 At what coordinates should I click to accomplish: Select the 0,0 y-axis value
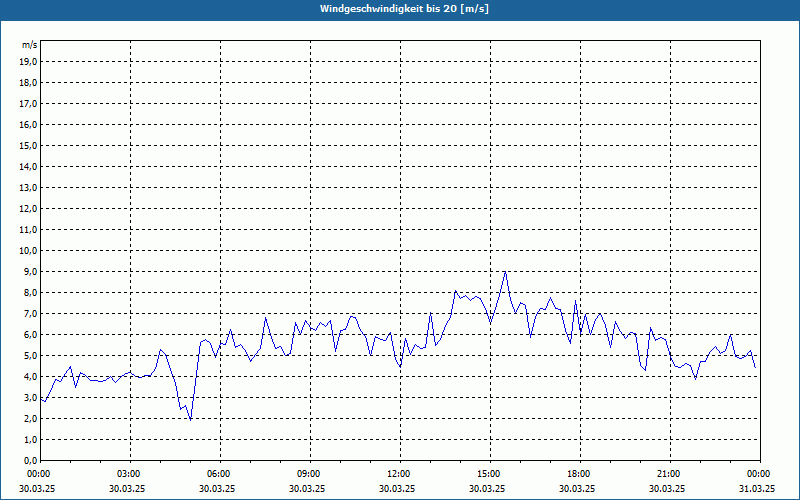30,460
